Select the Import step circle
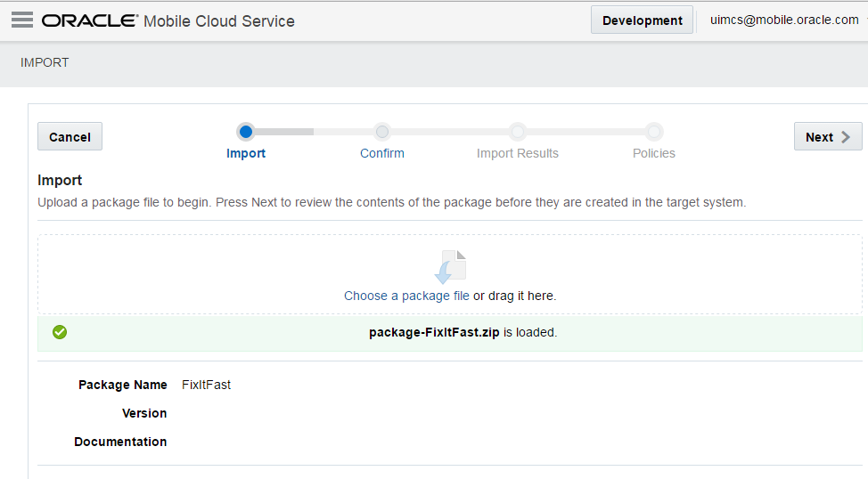868x479 pixels. coord(246,132)
